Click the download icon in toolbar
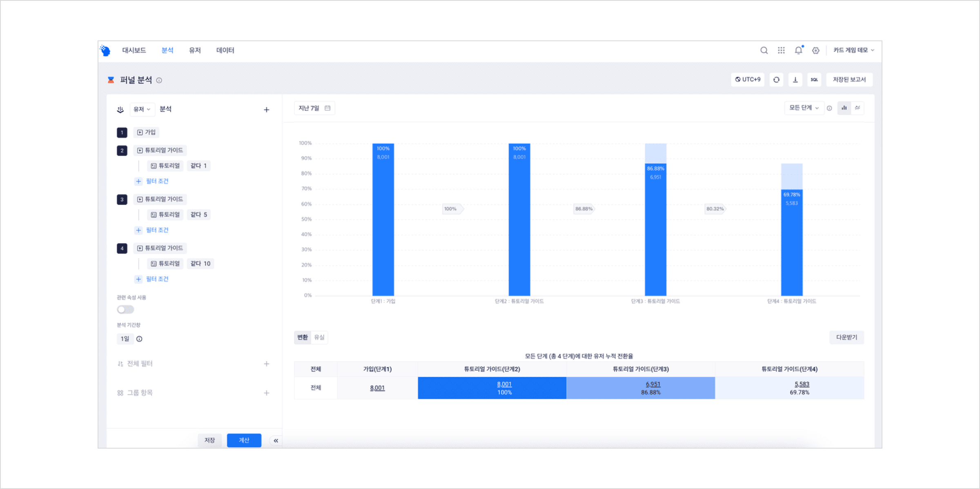The image size is (980, 489). click(x=795, y=80)
